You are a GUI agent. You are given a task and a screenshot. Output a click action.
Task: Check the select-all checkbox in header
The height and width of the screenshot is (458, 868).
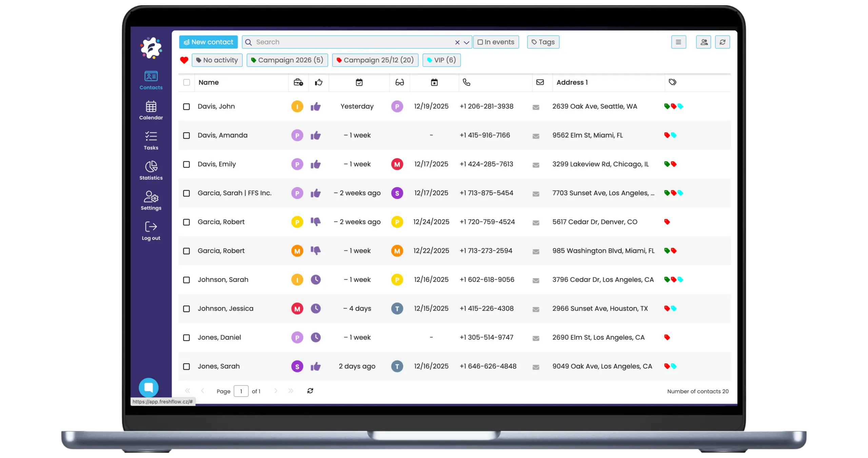coord(186,82)
